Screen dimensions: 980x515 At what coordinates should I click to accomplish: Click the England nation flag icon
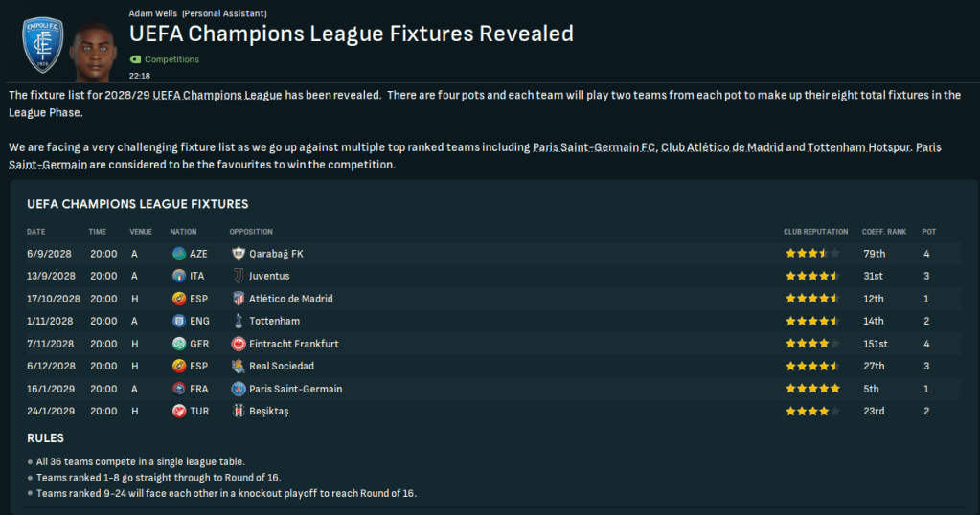(178, 321)
